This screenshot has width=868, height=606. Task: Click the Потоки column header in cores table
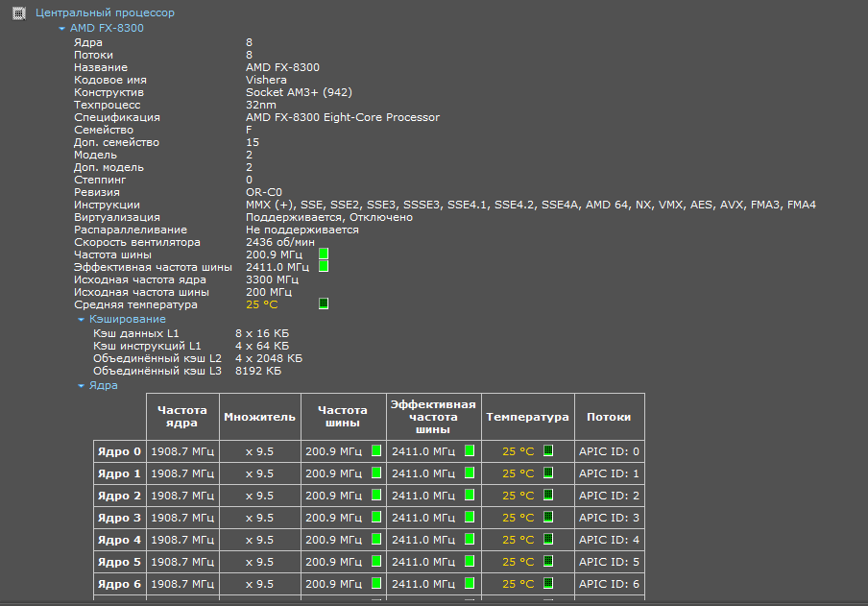coord(609,417)
